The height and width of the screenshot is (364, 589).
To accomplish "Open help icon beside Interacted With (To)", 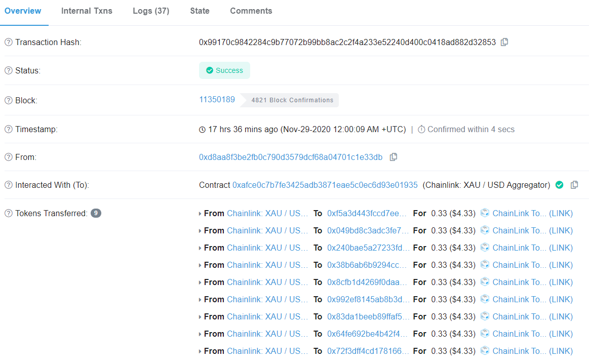I will [8, 185].
